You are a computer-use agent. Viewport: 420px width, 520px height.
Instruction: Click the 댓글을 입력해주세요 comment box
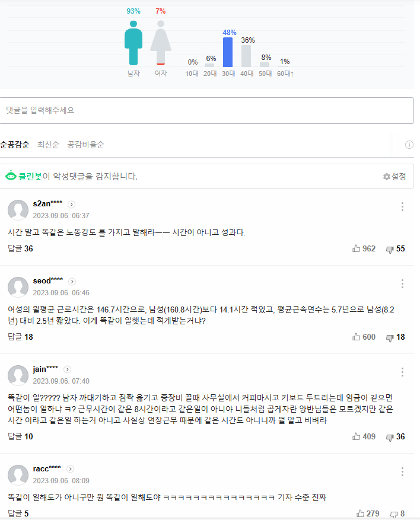(x=206, y=110)
